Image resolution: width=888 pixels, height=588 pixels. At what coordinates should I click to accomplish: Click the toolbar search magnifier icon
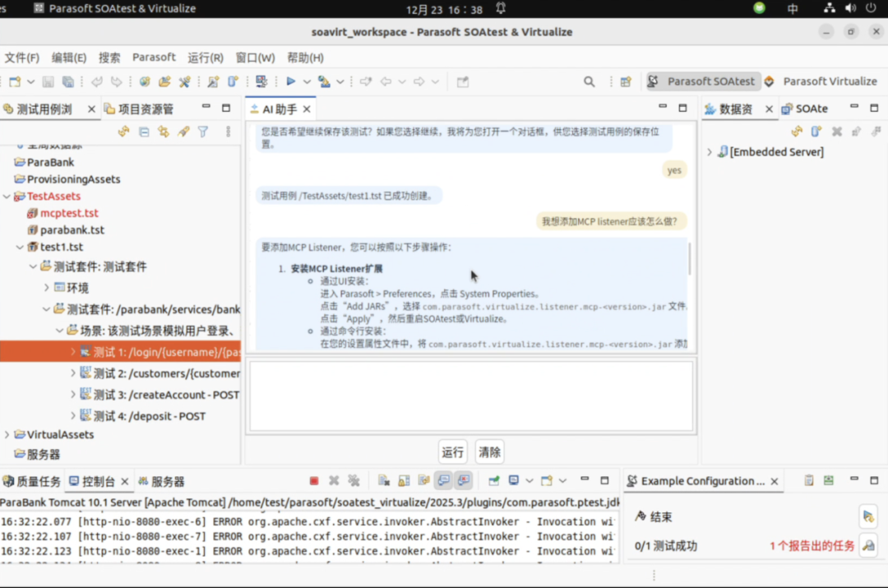tap(589, 81)
